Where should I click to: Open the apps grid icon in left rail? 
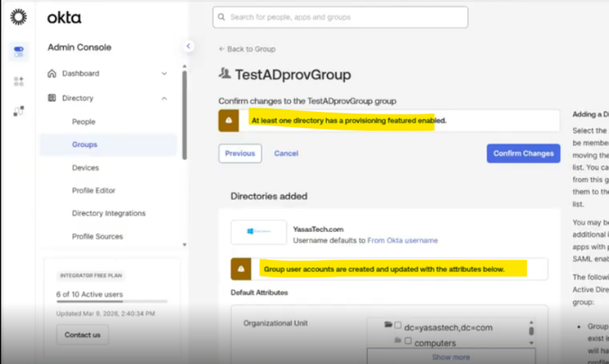coord(18,81)
